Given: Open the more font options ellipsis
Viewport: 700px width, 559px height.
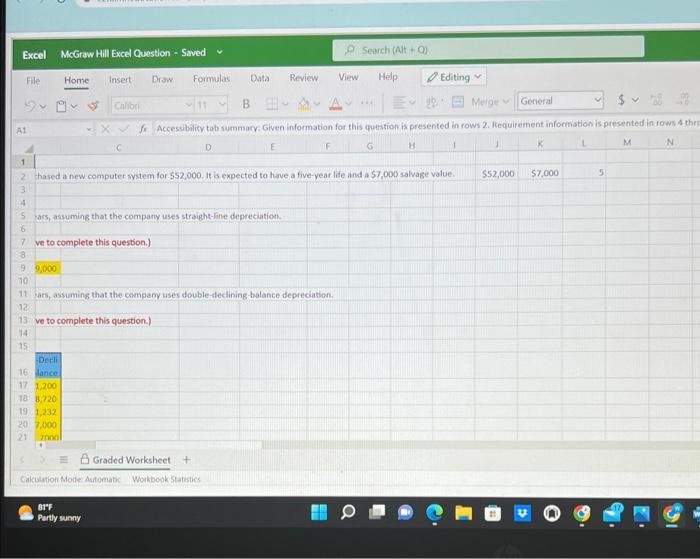Looking at the screenshot, I should click(x=367, y=103).
